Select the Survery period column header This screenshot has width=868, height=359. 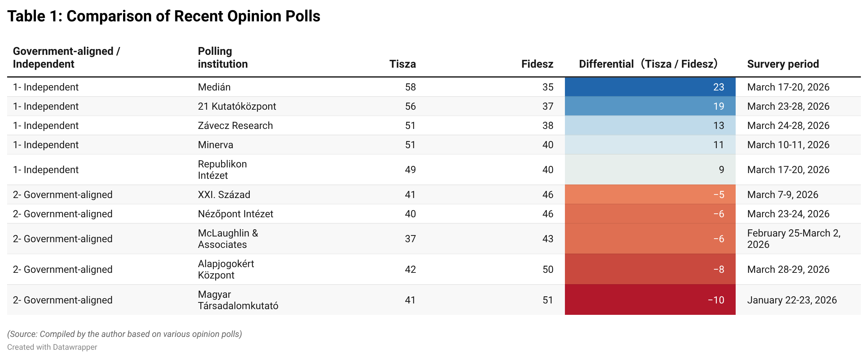click(x=783, y=64)
